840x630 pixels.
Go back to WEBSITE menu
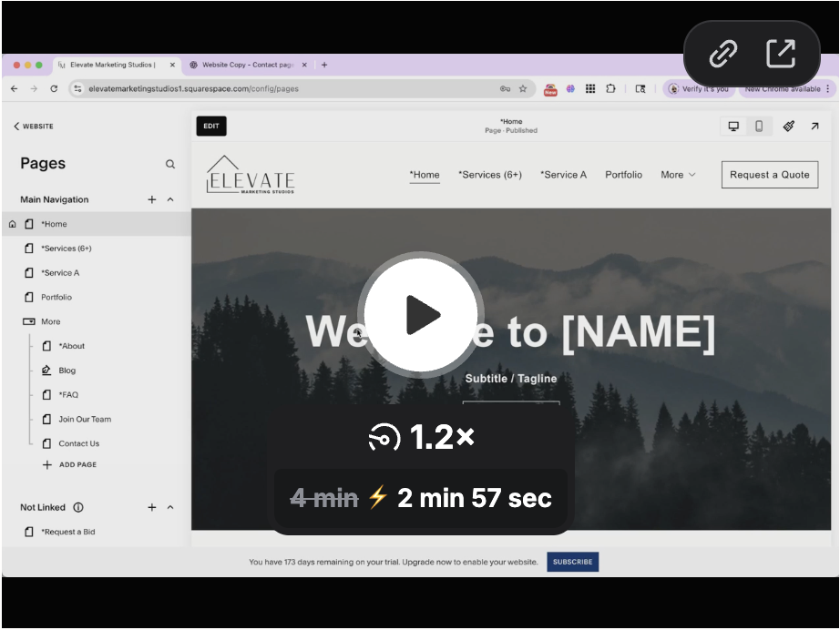[33, 127]
